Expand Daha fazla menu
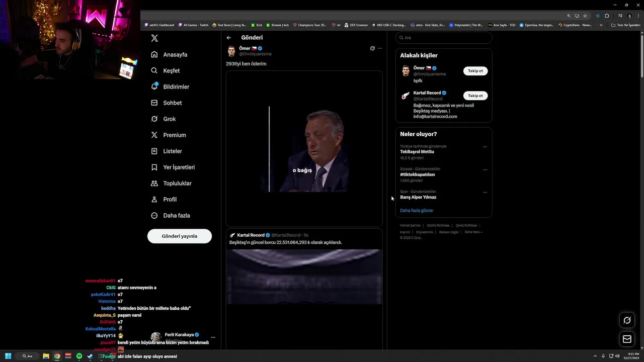This screenshot has height=362, width=644. (x=170, y=215)
